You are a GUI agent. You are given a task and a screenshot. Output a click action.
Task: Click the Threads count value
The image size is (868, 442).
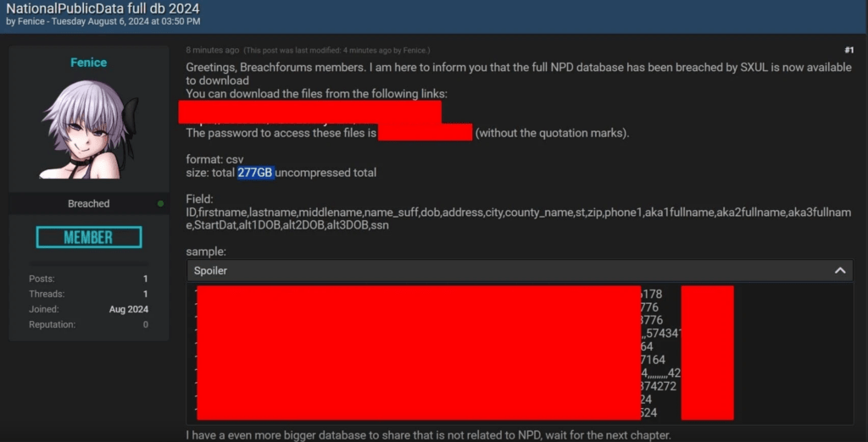pos(146,294)
